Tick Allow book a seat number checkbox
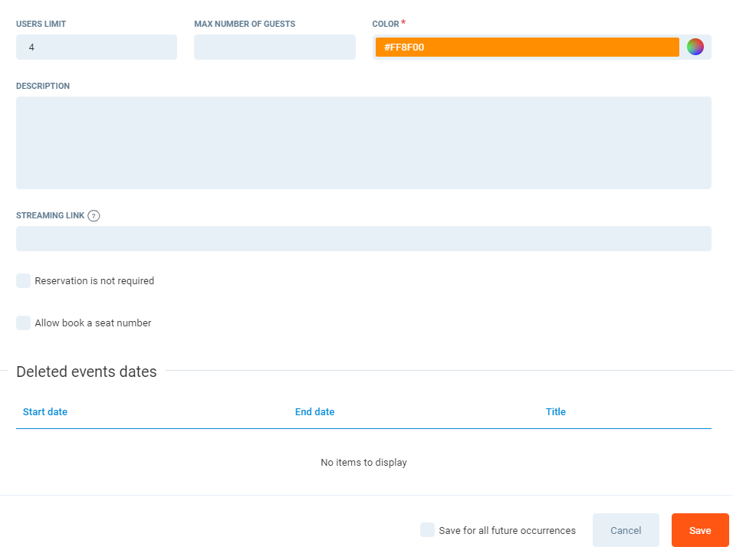This screenshot has width=733, height=560. click(24, 323)
